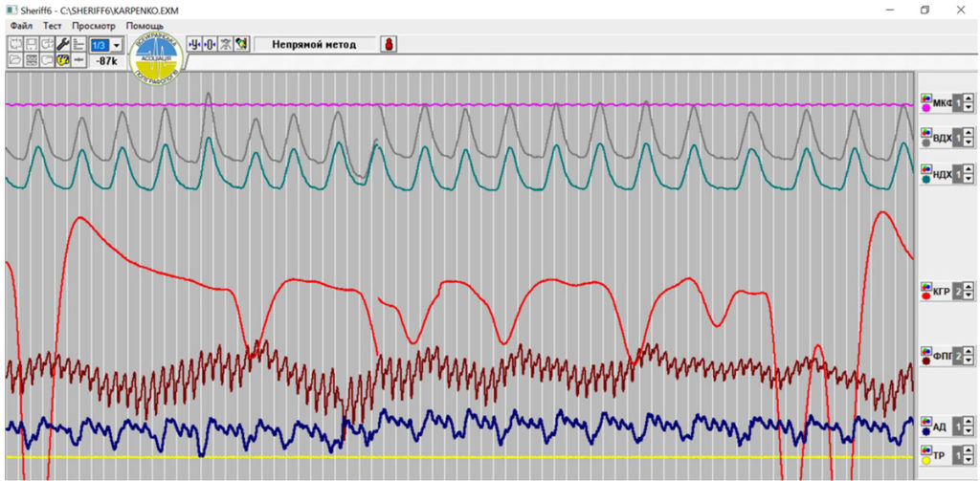
Task: Click the yellow question-mark icon in toolbar
Action: coord(63,60)
